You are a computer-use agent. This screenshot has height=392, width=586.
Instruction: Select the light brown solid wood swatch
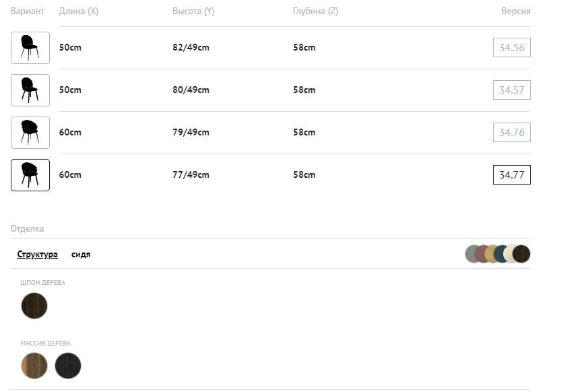coord(34,366)
